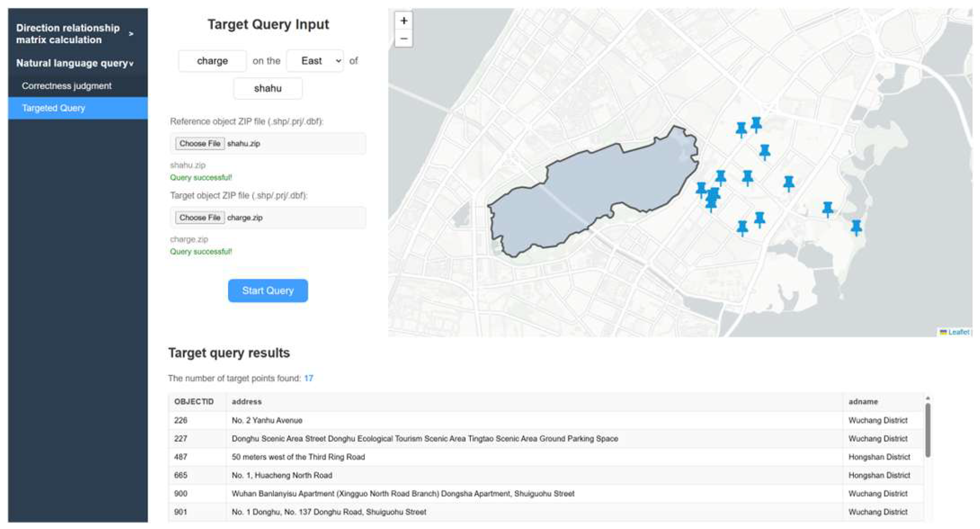Open the East direction dropdown
Screen dimensions: 980x529
(x=315, y=61)
